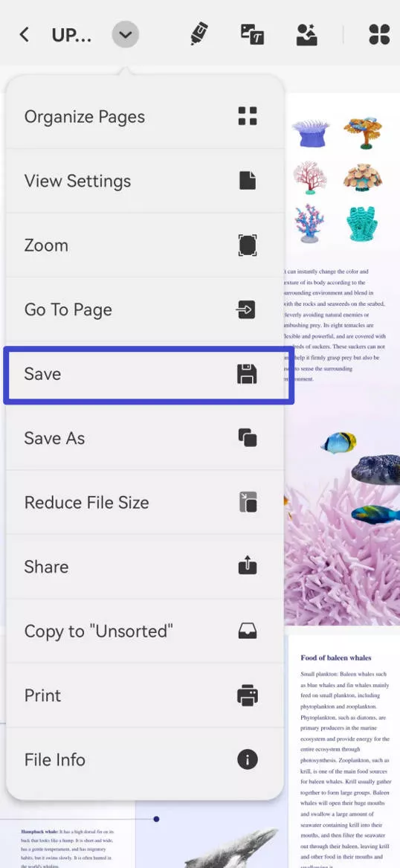Select the highlighter annotation tool
Screen dimensions: 400x868
[x=199, y=34]
